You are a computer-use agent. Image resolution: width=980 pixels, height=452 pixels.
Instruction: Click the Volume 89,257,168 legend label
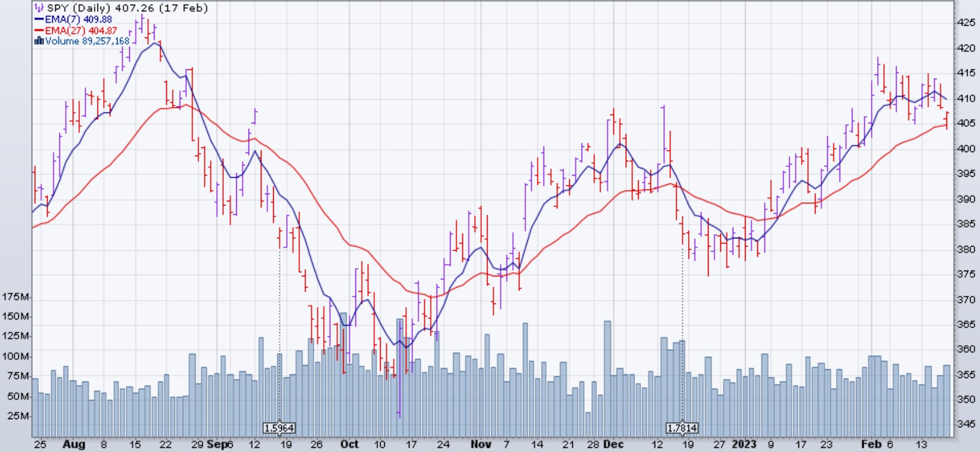click(x=87, y=41)
